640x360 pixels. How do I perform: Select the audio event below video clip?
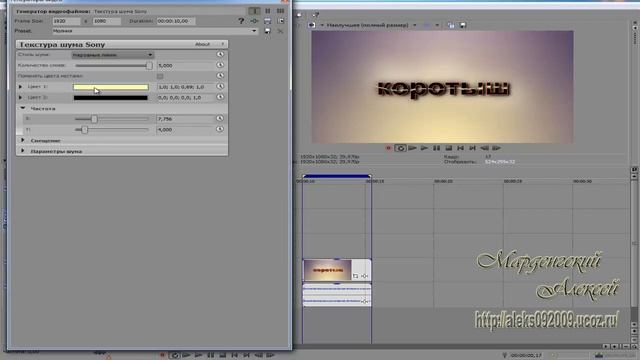pos(337,295)
